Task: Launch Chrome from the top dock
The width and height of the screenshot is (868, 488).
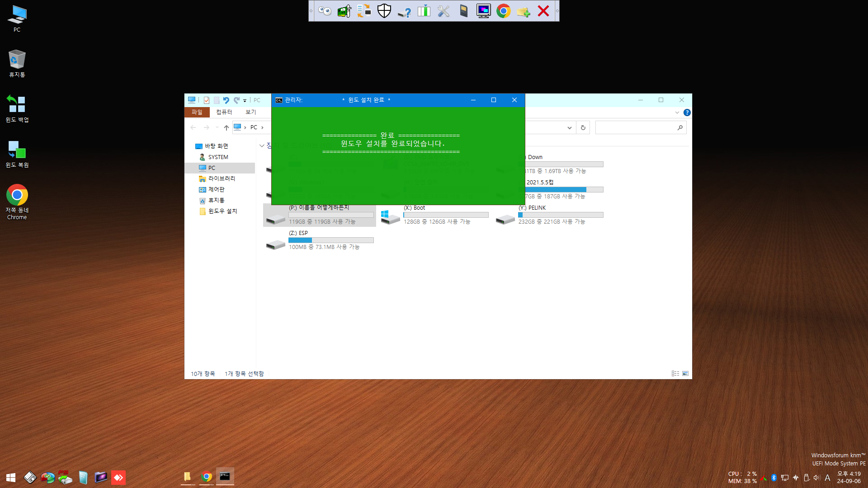Action: (504, 11)
